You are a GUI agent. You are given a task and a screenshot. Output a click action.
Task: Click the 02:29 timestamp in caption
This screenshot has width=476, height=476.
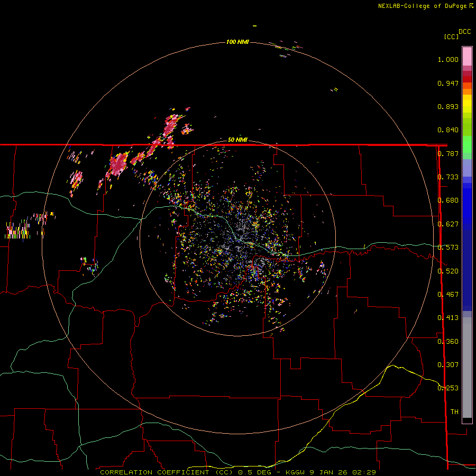click(364, 472)
